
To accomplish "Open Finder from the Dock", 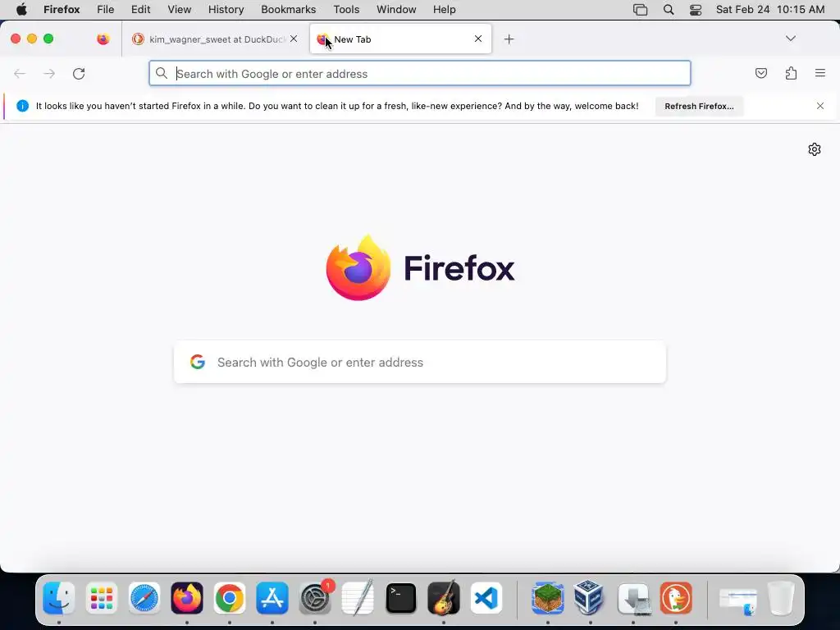I will click(x=59, y=598).
